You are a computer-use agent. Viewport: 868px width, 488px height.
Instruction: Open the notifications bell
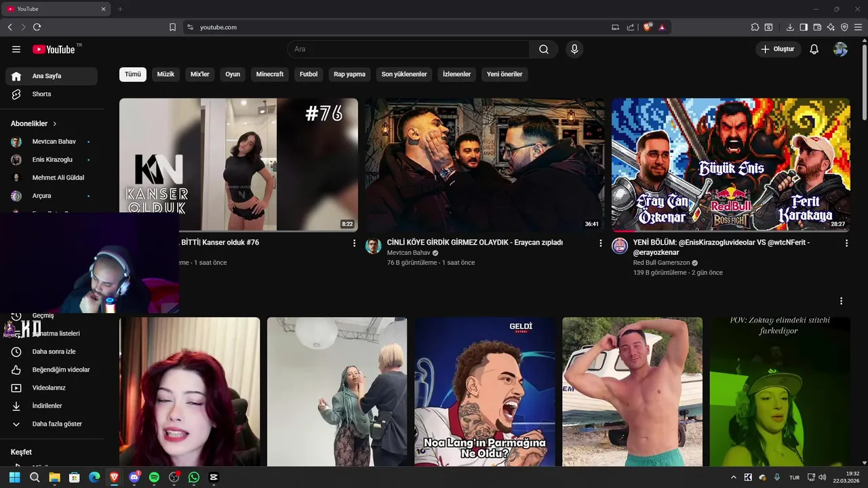click(814, 49)
